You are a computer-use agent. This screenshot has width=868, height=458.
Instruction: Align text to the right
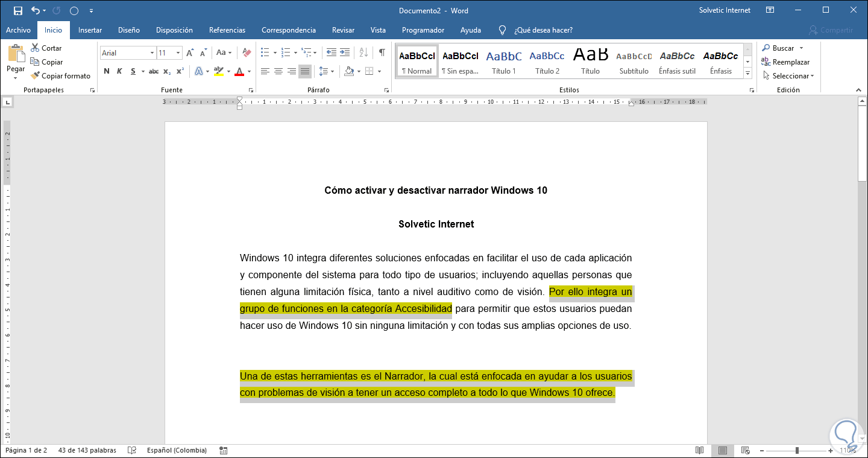[x=292, y=71]
